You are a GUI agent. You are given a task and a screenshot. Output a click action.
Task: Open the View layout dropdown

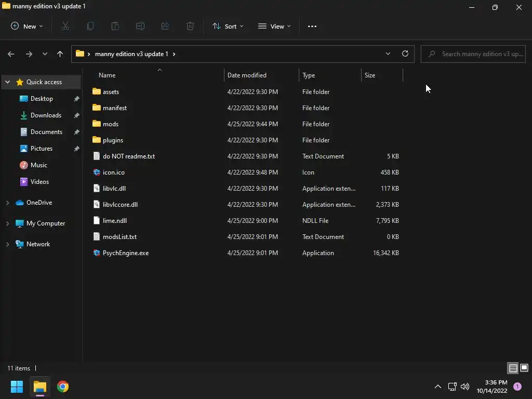274,26
